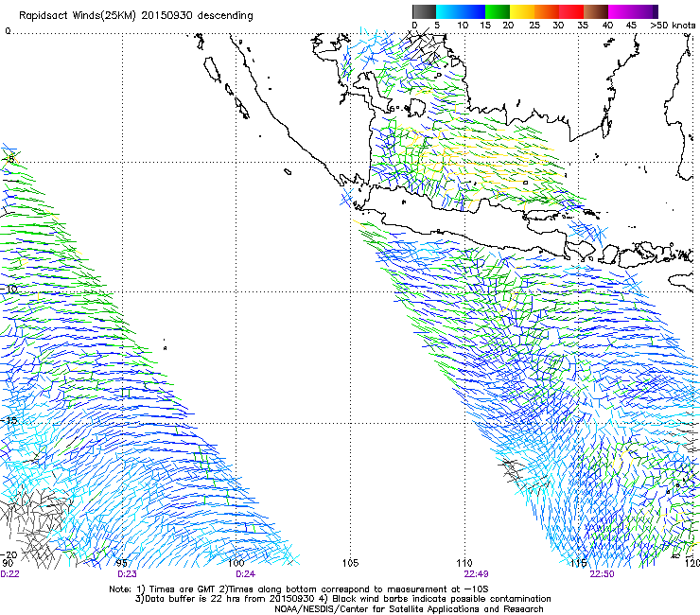
Task: Click the purple time label under longitude 110
Action: pos(476,574)
